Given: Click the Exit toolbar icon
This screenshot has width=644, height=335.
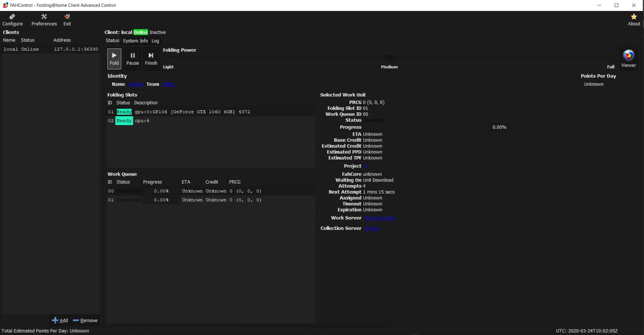Looking at the screenshot, I should (67, 20).
